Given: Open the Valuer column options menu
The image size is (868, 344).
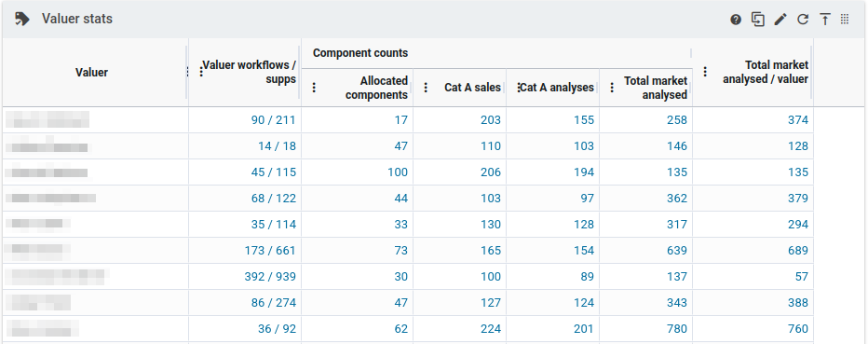Looking at the screenshot, I should coord(187,72).
